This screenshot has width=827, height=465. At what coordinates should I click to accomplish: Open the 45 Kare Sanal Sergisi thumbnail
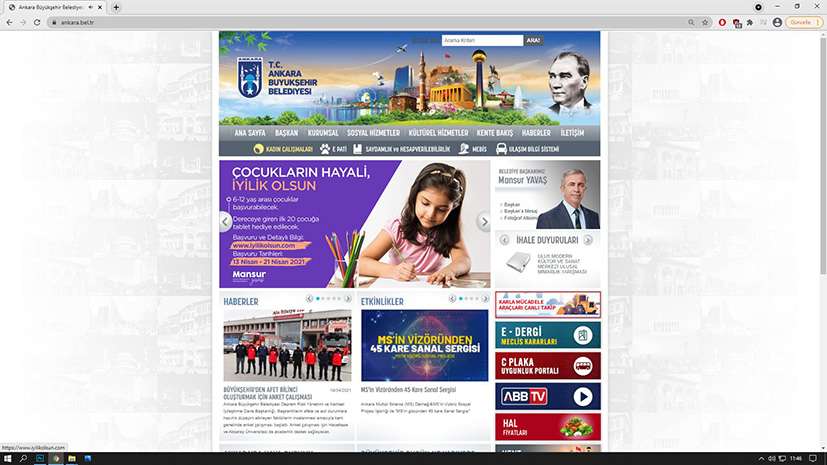tap(424, 345)
